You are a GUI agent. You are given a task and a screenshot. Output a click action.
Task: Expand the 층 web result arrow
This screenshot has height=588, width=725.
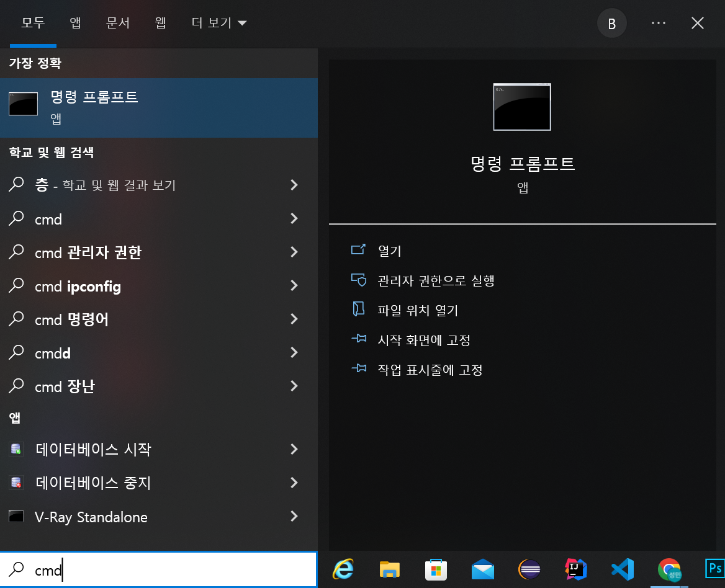(x=294, y=185)
